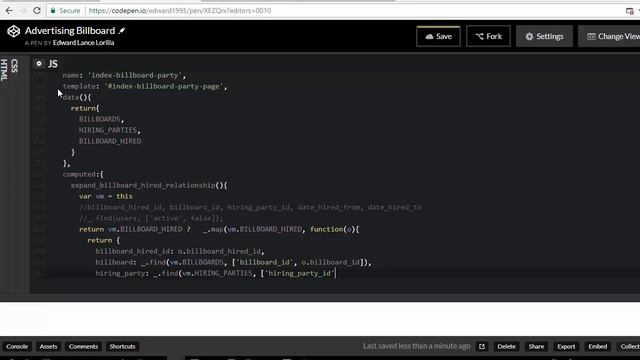This screenshot has height=360, width=640.
Task: Open the Console panel
Action: point(17,347)
